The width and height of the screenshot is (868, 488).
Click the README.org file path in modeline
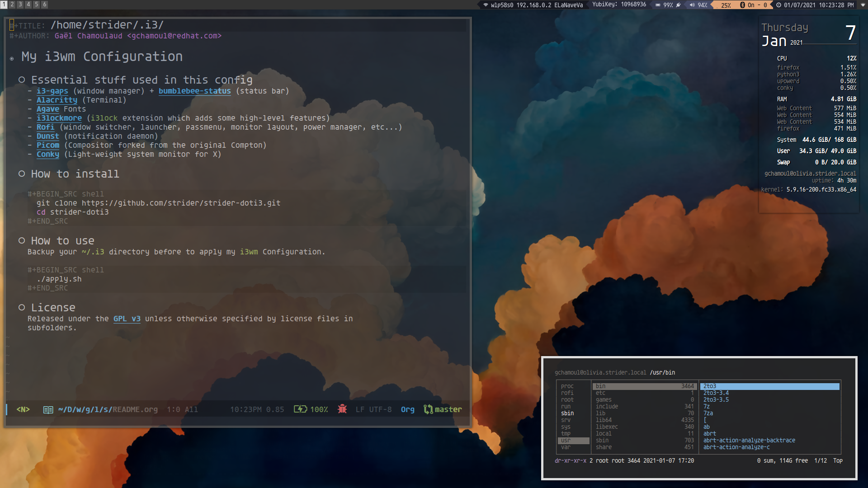pos(108,409)
